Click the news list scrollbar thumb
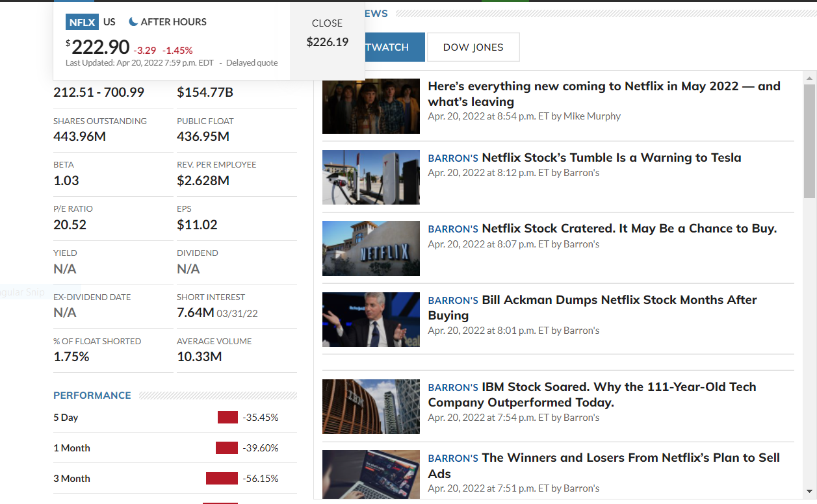The width and height of the screenshot is (817, 504). [809, 141]
